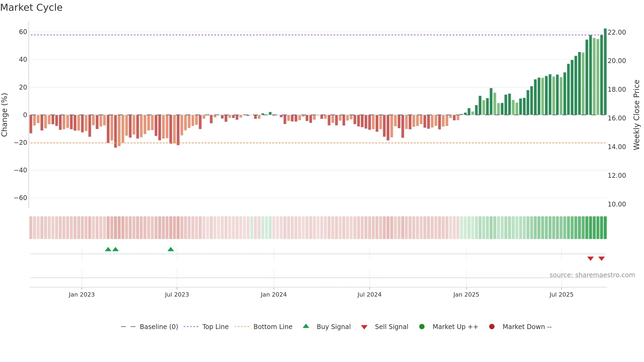
Task: Click the Jan 2024 x-axis label
Action: tap(274, 294)
